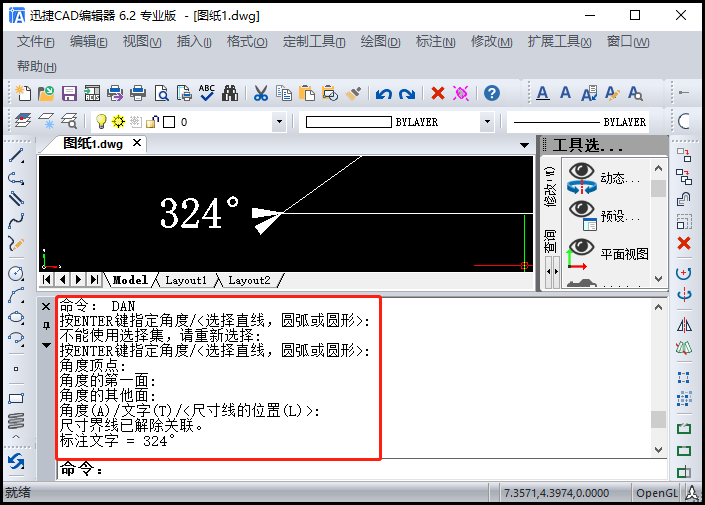Screen dimensions: 705x505
Task: Click the layer color square swatch
Action: click(169, 122)
